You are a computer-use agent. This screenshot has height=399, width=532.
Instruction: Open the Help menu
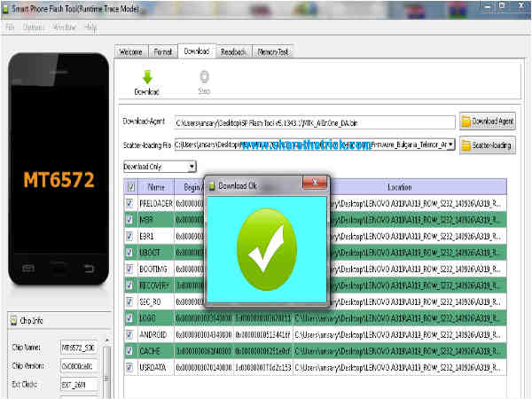[90, 27]
